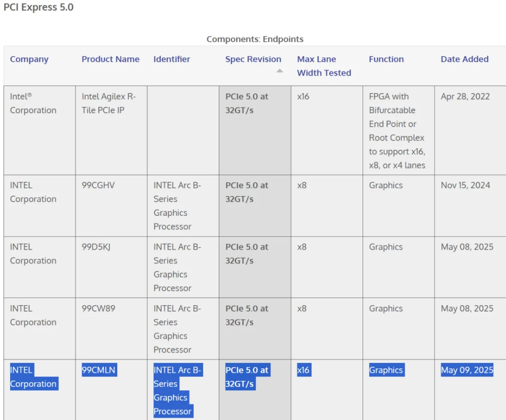Sort by Product Name column header
Image resolution: width=506 pixels, height=420 pixels.
[110, 59]
